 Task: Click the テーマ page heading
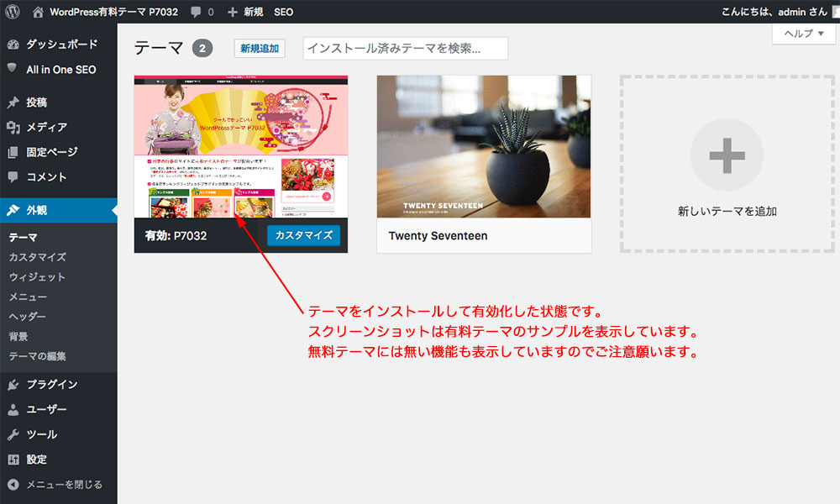pos(159,48)
